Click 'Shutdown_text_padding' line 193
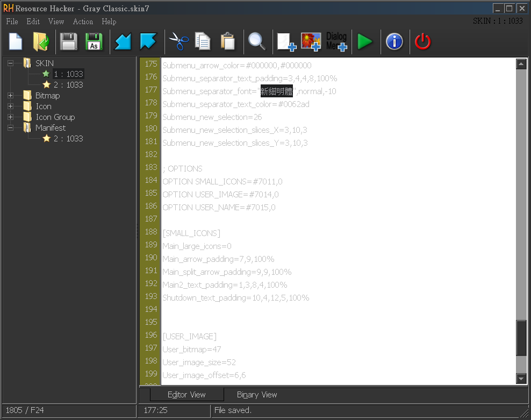 point(236,298)
